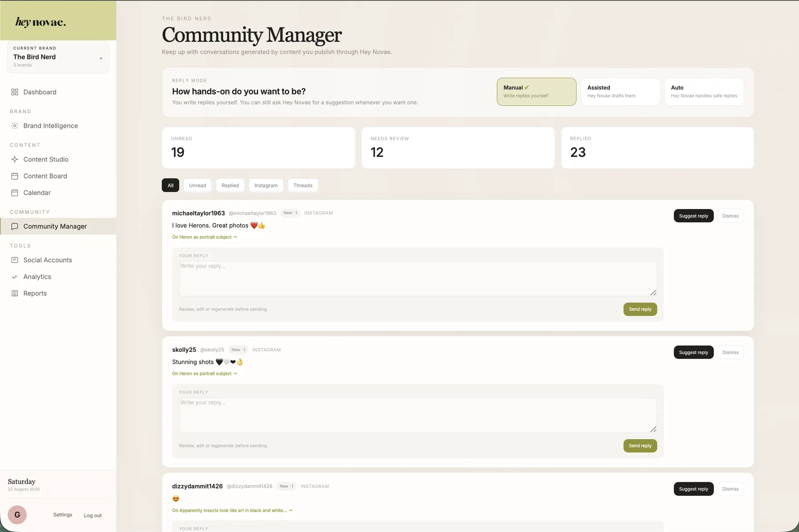Open The Bird Nerd brand selector

pos(58,57)
